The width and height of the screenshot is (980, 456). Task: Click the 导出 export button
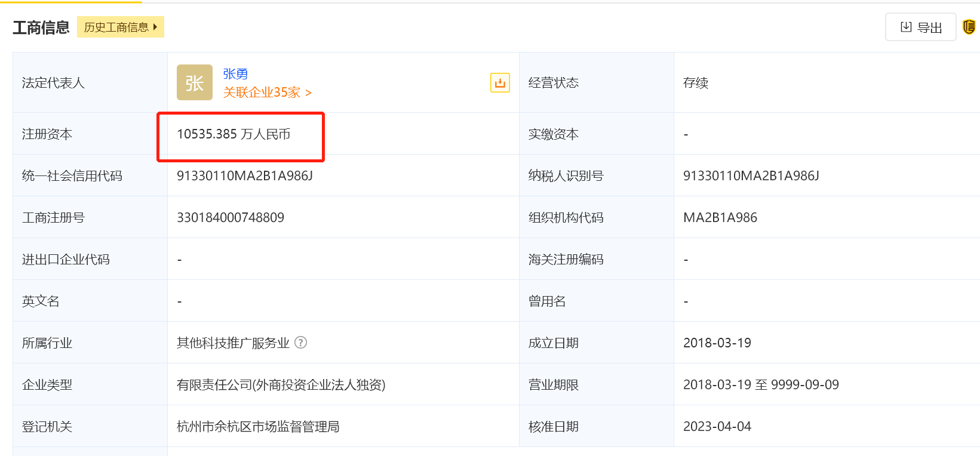click(921, 27)
